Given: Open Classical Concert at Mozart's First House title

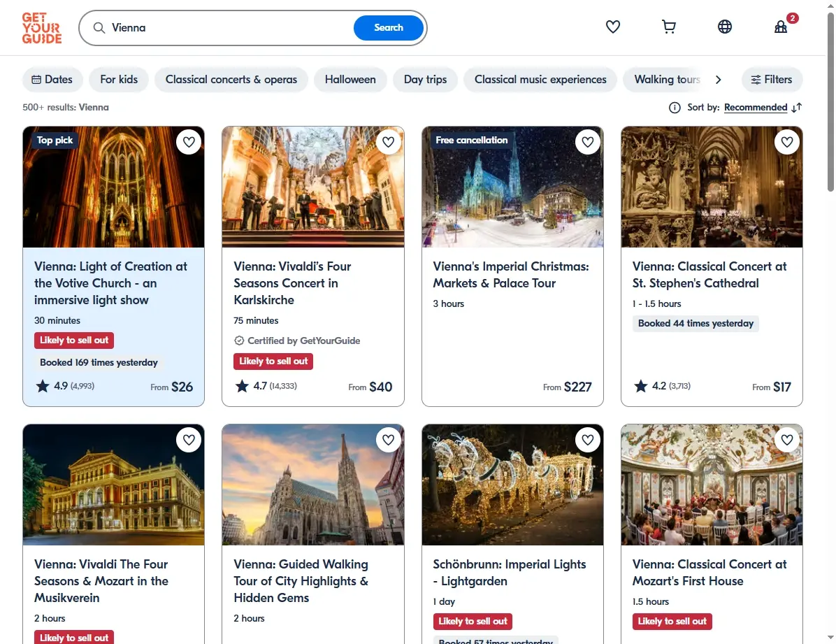Looking at the screenshot, I should [709, 573].
